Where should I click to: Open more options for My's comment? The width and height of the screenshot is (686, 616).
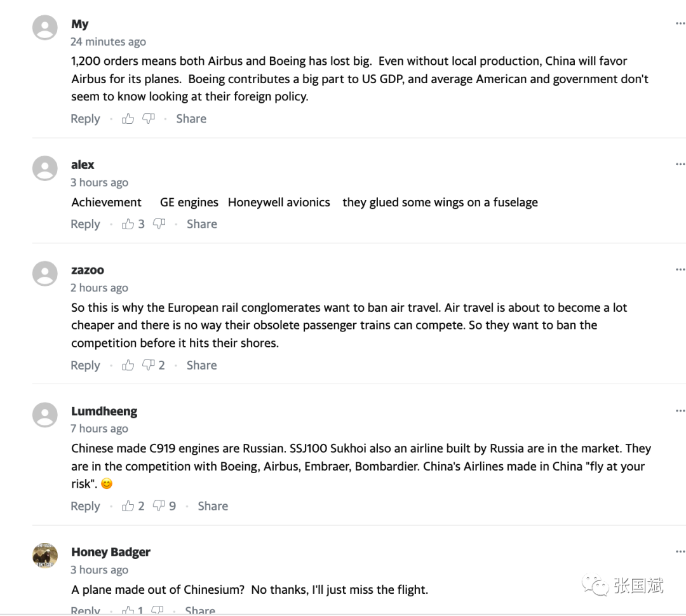(x=680, y=23)
